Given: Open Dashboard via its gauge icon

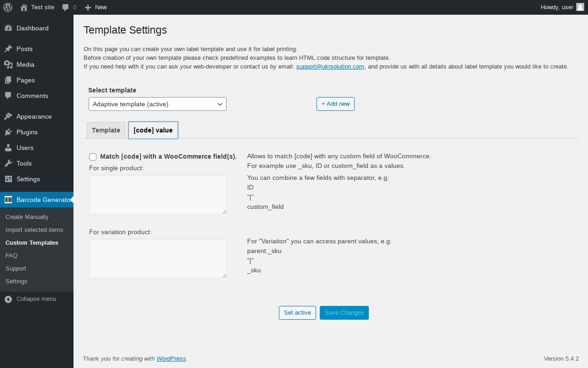Looking at the screenshot, I should tap(8, 28).
